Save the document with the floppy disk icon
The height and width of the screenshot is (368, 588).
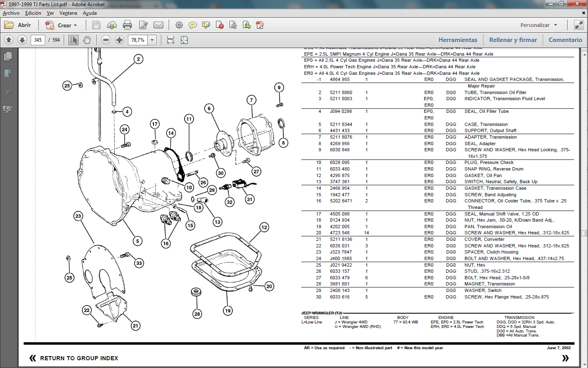click(96, 25)
